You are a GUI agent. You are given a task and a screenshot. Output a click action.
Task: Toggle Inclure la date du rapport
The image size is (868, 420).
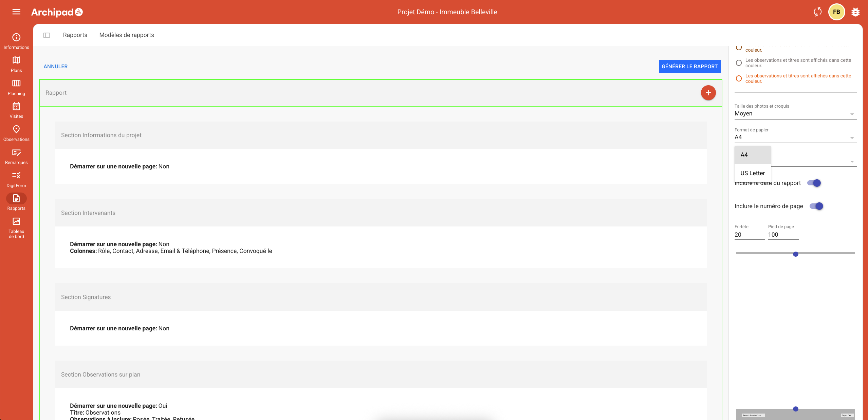point(814,183)
